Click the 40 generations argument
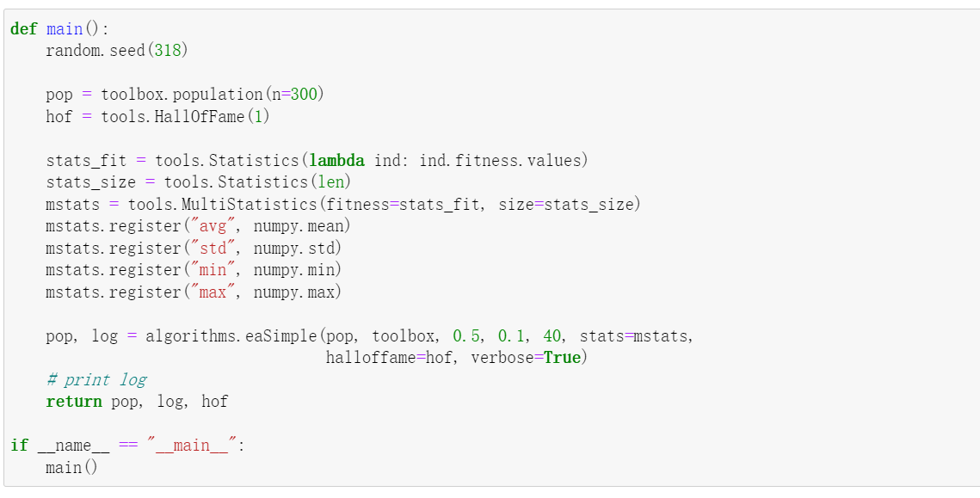This screenshot has height=498, width=980. tap(552, 335)
